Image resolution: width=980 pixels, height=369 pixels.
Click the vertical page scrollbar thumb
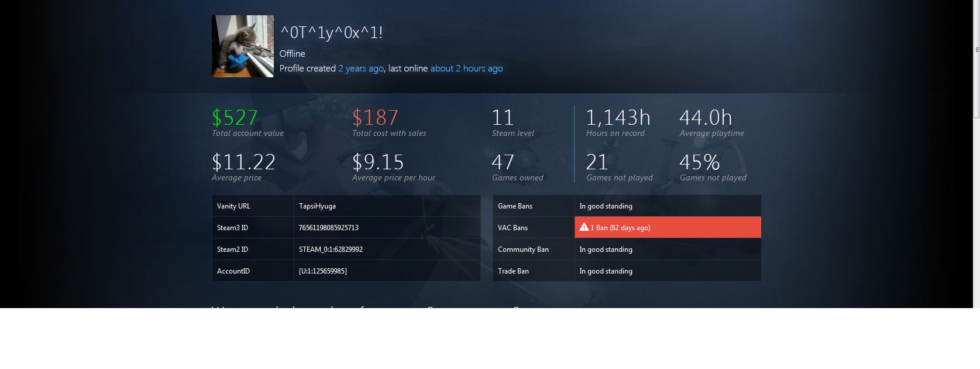coord(976,59)
